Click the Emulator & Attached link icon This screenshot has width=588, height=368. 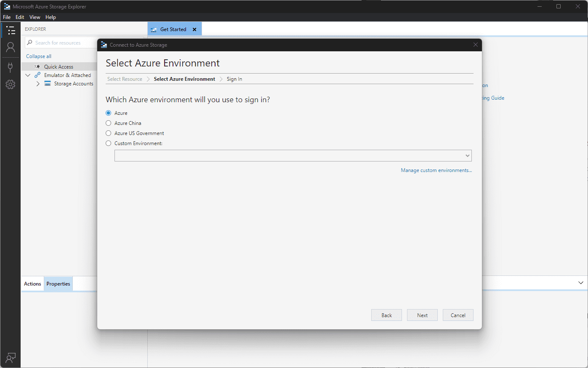click(37, 75)
